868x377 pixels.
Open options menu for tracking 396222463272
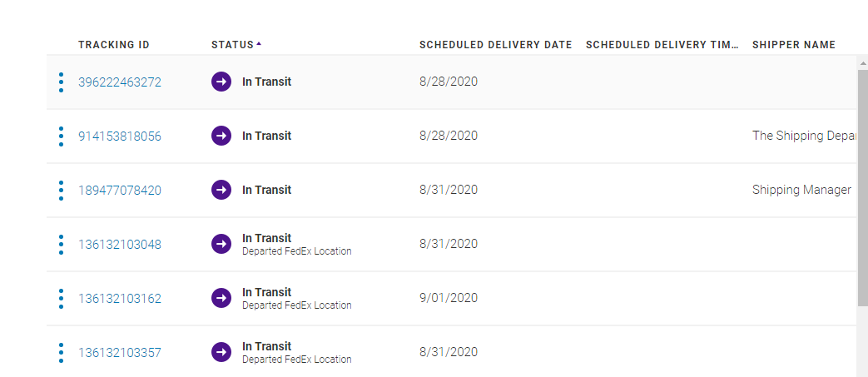61,82
